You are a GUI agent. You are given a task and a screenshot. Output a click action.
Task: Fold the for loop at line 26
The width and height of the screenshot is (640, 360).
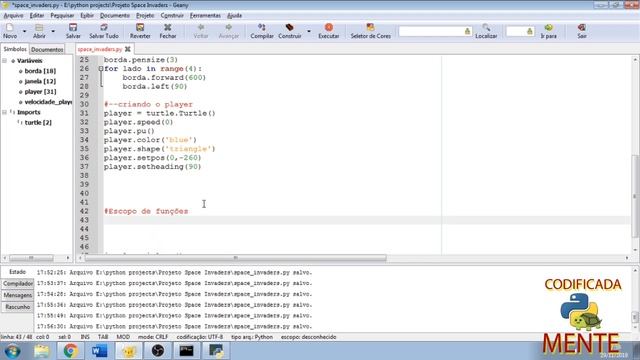(x=101, y=69)
